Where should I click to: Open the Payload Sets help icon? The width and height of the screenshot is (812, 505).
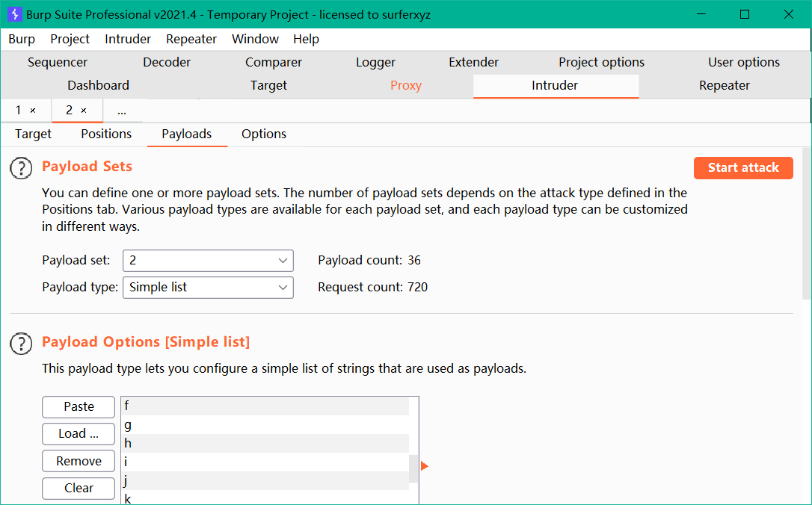(21, 168)
